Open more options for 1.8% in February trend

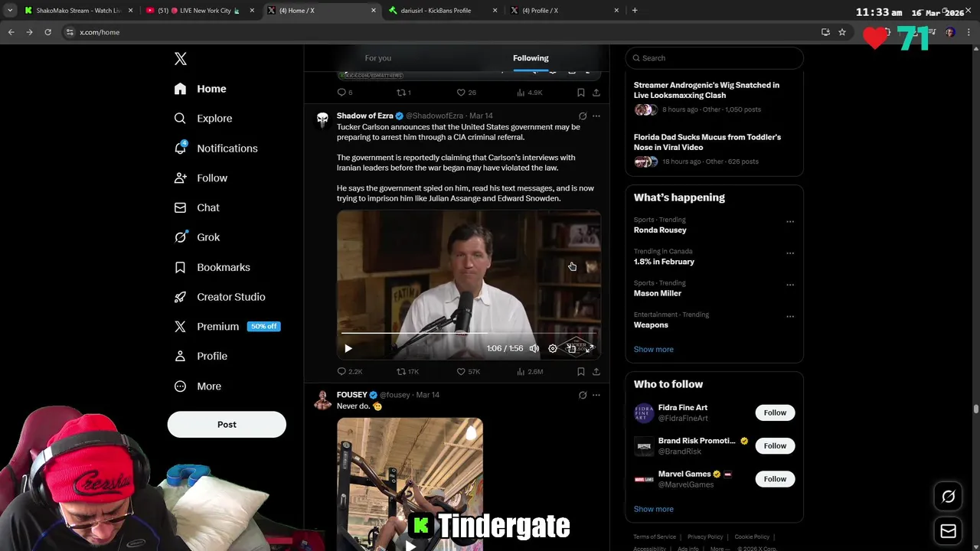790,253
